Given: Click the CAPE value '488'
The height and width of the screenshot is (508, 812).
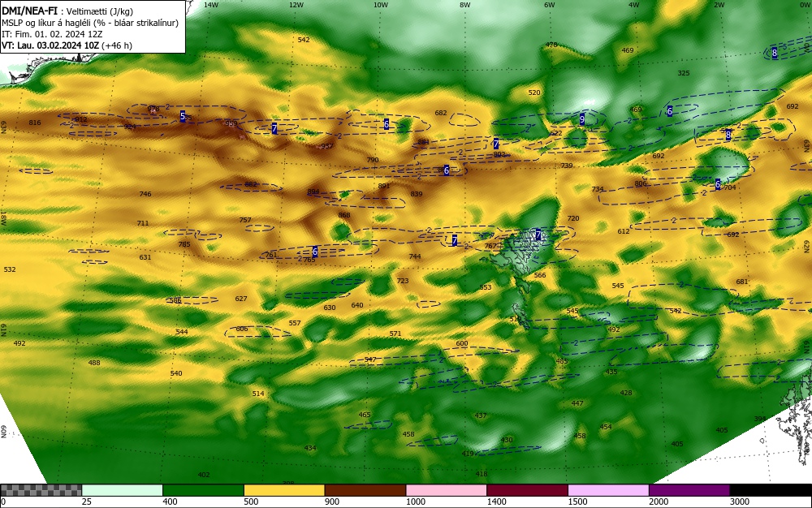Looking at the screenshot, I should [94, 364].
